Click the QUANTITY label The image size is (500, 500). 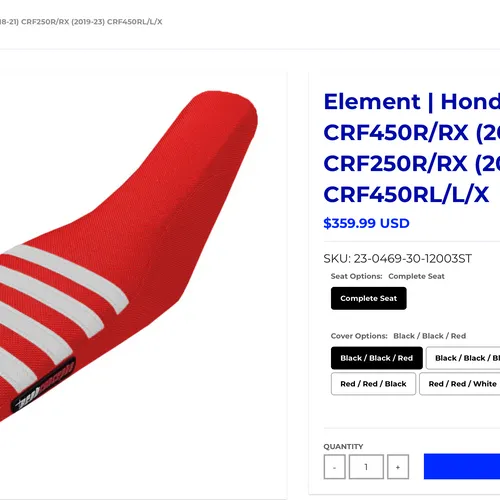coord(343,447)
